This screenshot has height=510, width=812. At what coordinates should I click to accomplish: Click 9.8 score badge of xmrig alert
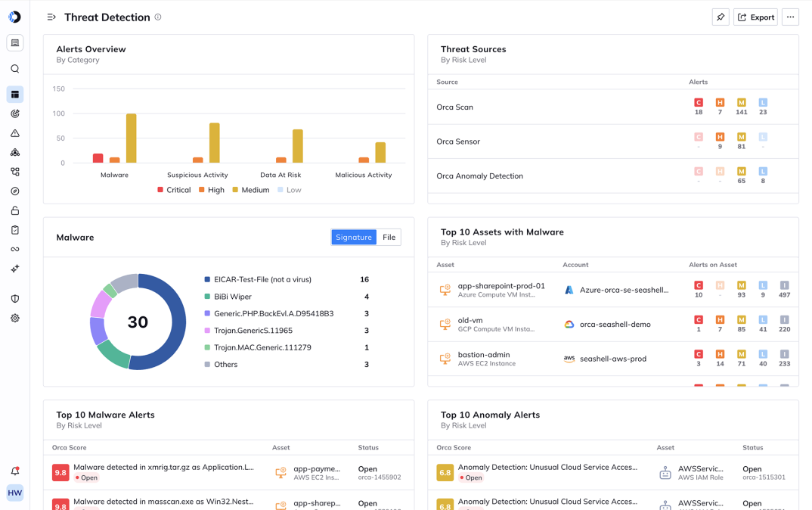tap(60, 473)
